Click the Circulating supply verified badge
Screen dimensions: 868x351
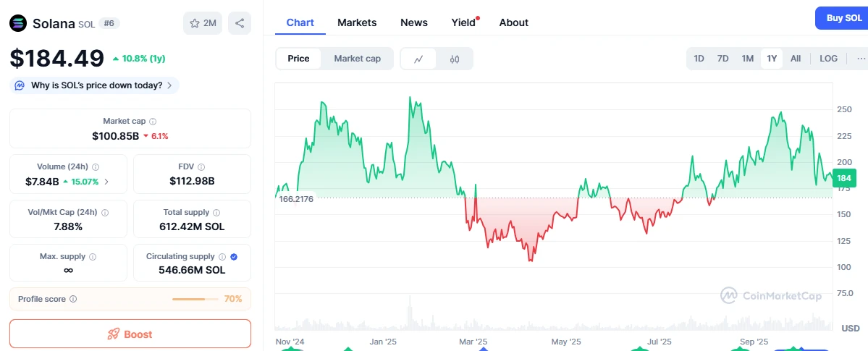pos(234,256)
